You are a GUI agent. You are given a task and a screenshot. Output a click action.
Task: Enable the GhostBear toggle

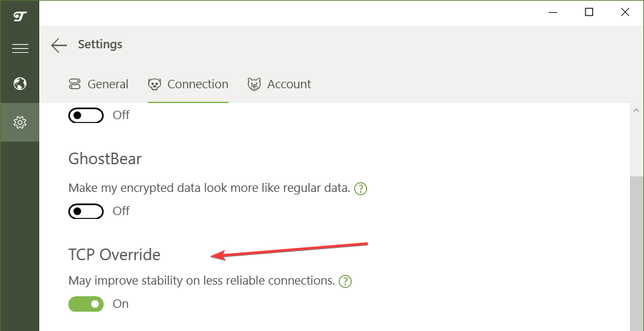point(86,211)
